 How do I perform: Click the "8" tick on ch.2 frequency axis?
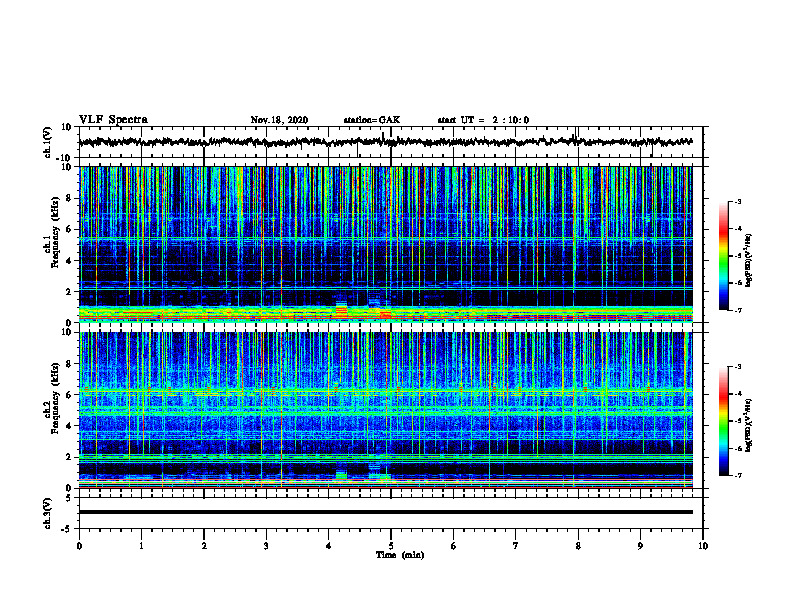click(x=69, y=364)
